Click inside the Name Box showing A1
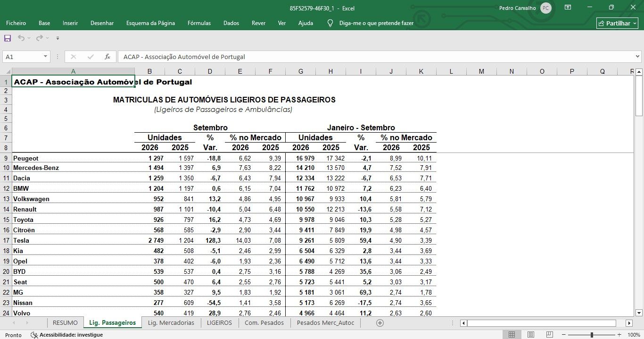 point(22,57)
